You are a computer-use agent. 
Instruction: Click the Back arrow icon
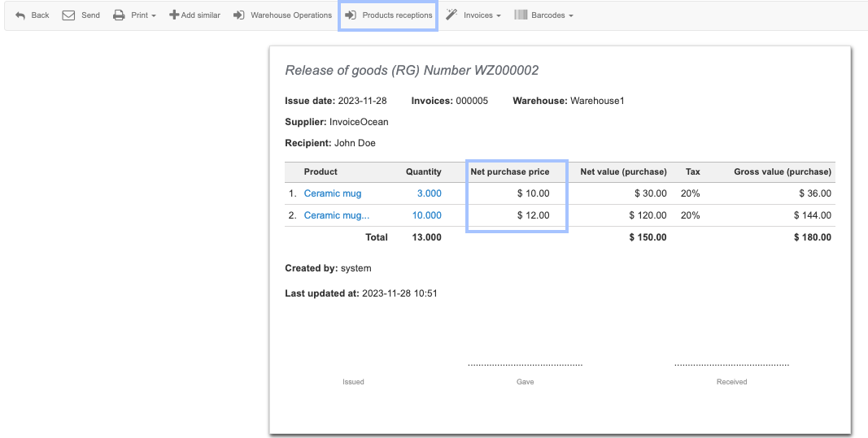pos(20,15)
